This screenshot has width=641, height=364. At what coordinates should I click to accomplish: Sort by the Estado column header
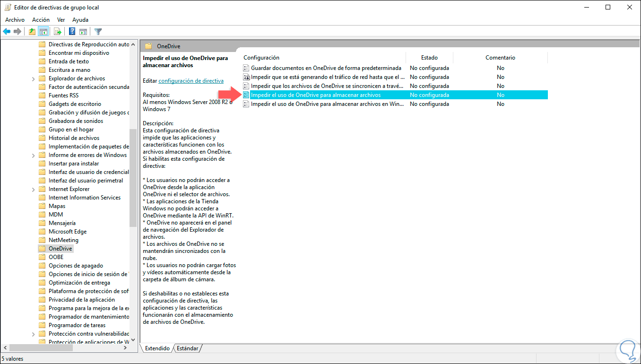coord(429,58)
